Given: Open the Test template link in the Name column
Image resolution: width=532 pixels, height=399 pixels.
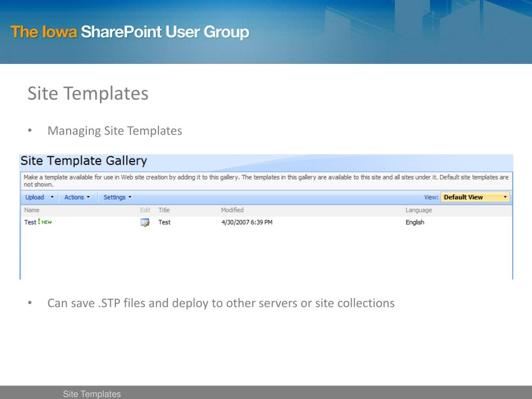Looking at the screenshot, I should [x=30, y=222].
